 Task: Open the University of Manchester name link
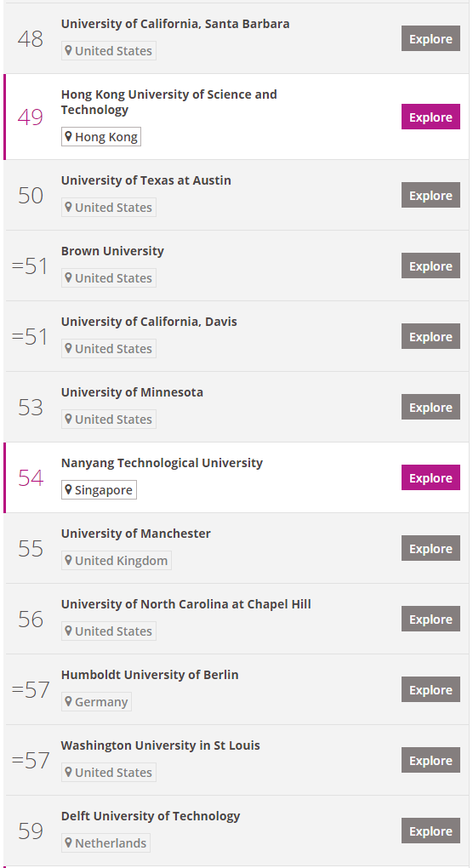click(135, 534)
